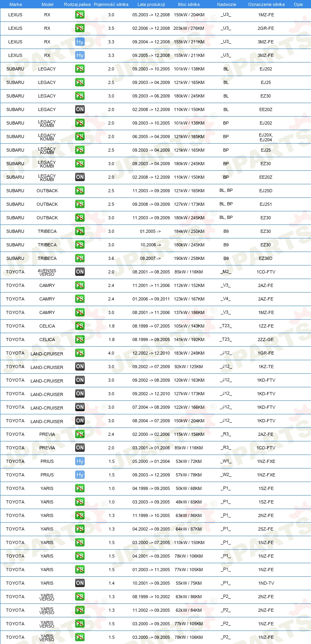Select the power value 190kW / 258KM

[x=189, y=258]
